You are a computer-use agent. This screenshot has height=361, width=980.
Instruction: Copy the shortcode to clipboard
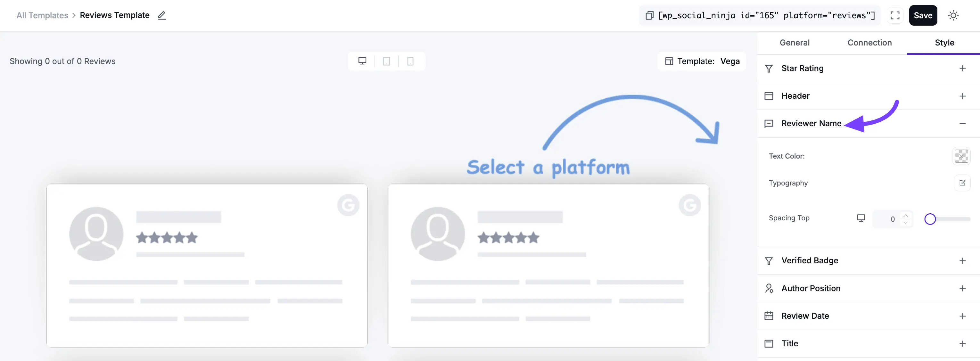click(x=649, y=15)
